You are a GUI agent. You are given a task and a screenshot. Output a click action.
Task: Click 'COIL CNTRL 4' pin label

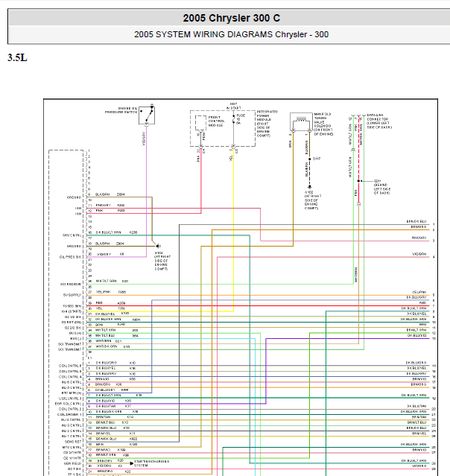70,377
